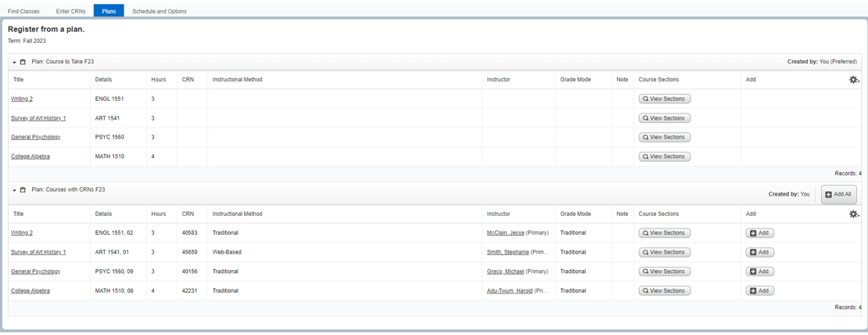Switch to Find Classes tab

23,11
